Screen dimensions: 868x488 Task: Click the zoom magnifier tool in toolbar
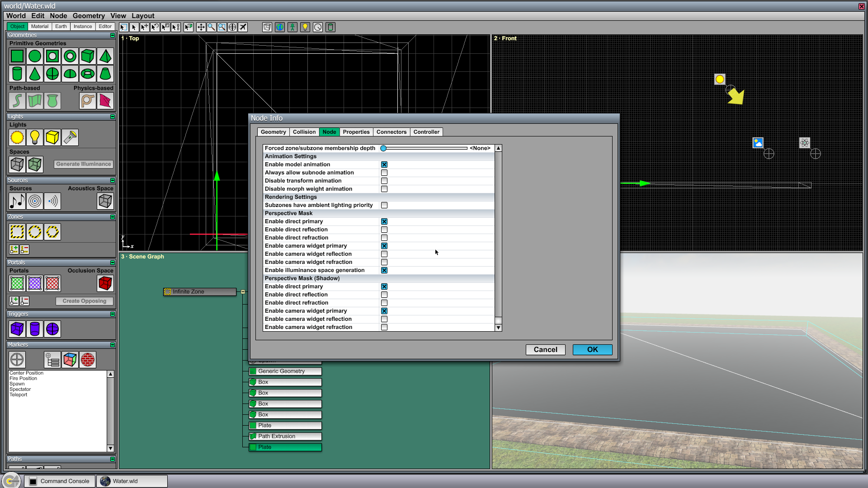[212, 27]
